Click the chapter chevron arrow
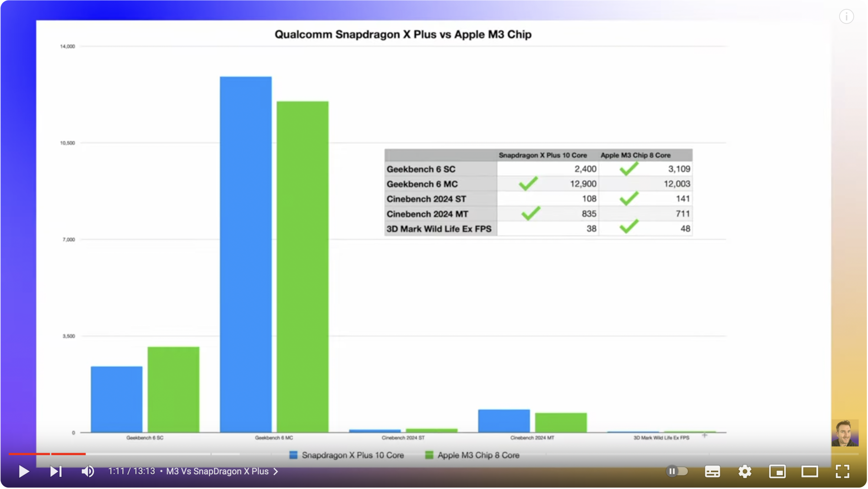The image size is (868, 489). click(x=276, y=472)
